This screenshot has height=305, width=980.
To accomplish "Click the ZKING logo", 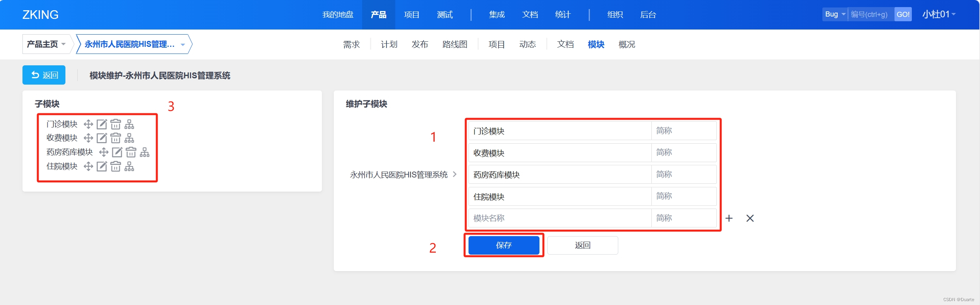I will point(40,15).
